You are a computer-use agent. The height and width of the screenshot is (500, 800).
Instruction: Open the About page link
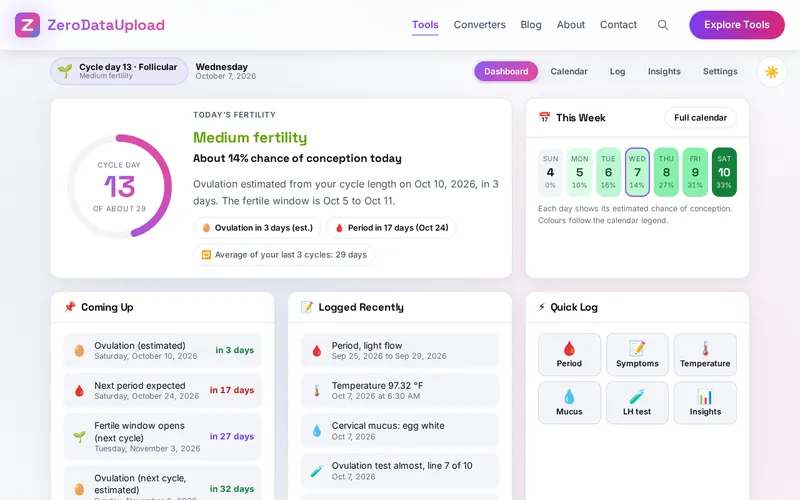pos(570,25)
